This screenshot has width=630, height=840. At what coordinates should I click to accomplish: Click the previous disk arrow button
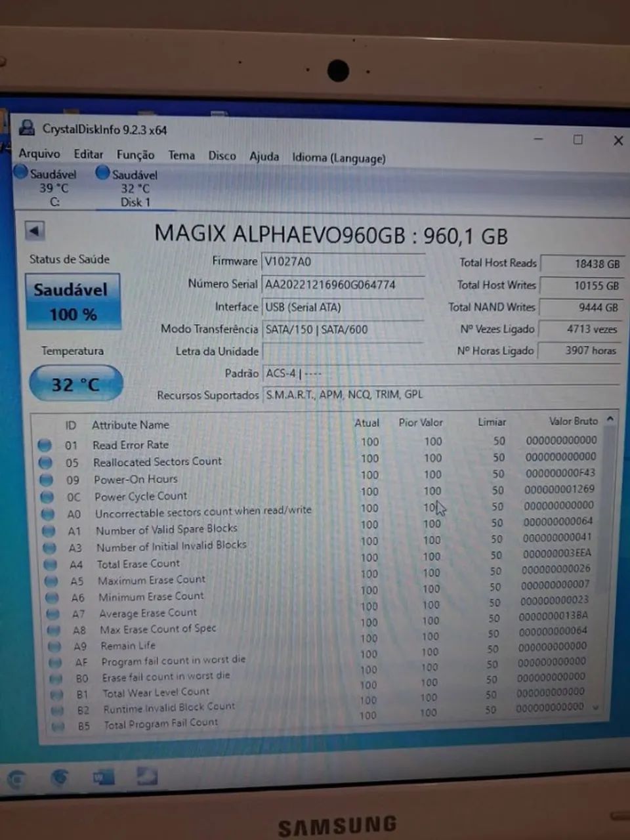click(35, 230)
